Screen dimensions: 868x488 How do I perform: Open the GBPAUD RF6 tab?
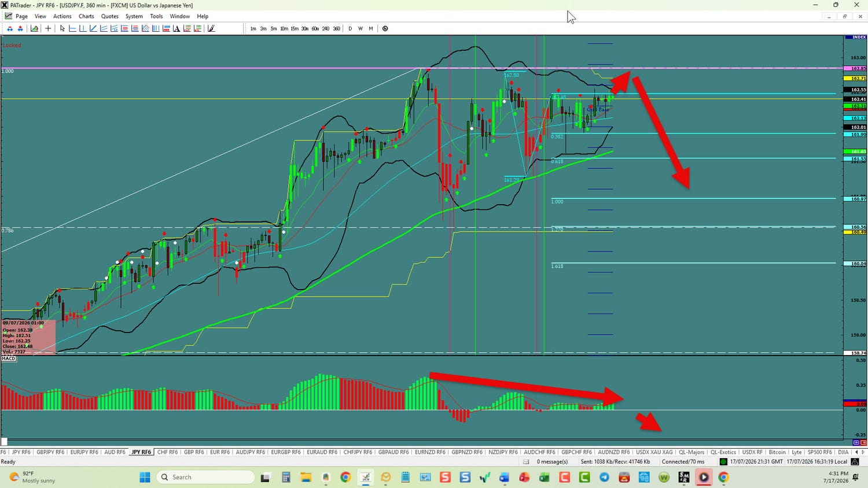393,452
